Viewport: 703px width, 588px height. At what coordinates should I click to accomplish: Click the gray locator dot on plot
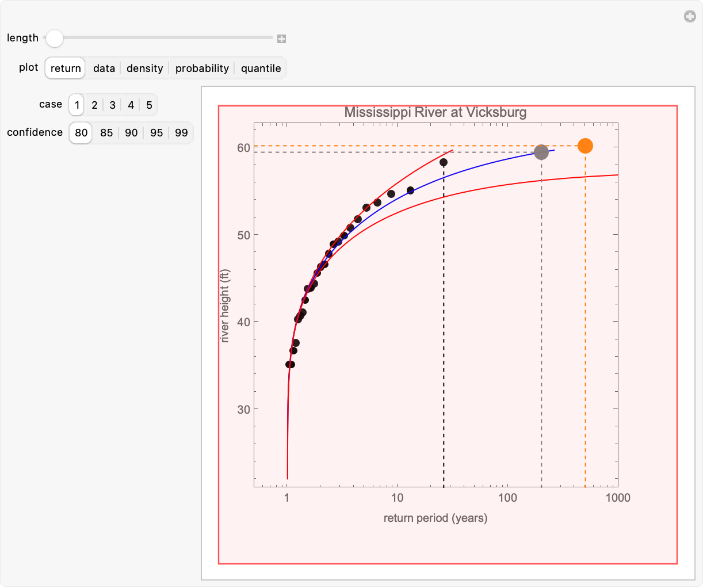(541, 152)
